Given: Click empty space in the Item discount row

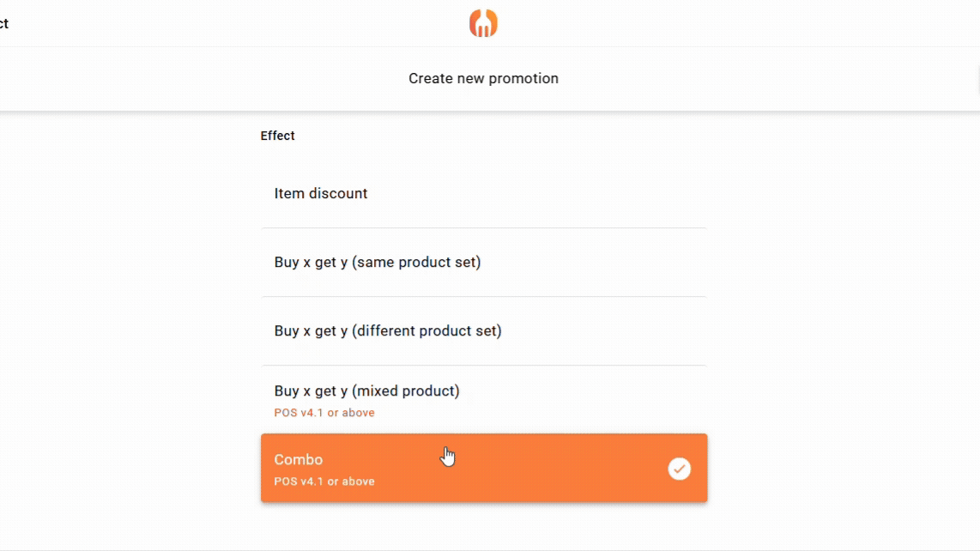Looking at the screenshot, I should pos(558,194).
